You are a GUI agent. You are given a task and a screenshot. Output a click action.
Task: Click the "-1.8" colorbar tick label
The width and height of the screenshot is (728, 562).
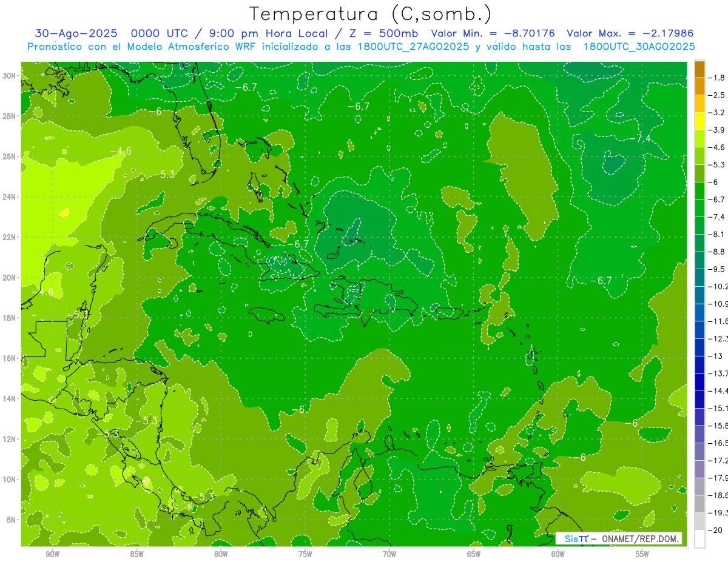(x=716, y=78)
